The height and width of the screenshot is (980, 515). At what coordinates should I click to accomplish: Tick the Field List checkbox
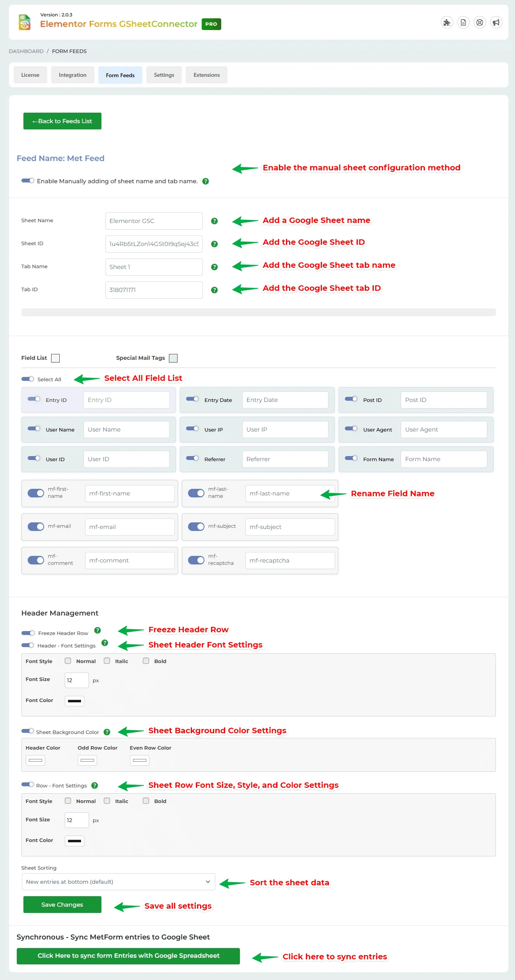tap(55, 358)
